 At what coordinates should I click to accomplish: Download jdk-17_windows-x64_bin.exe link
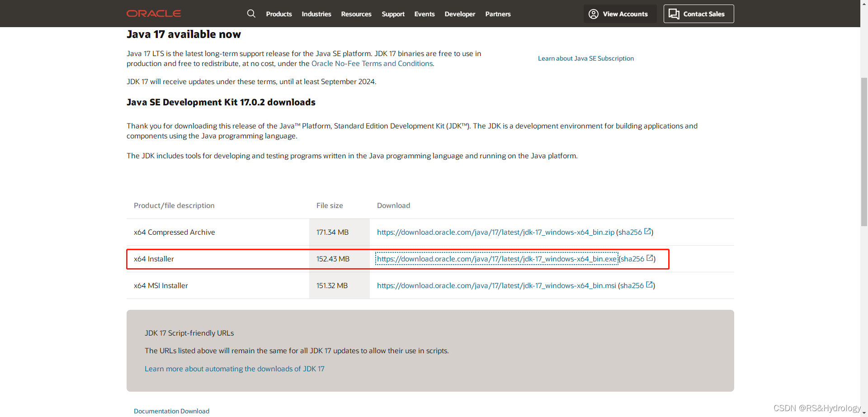497,259
